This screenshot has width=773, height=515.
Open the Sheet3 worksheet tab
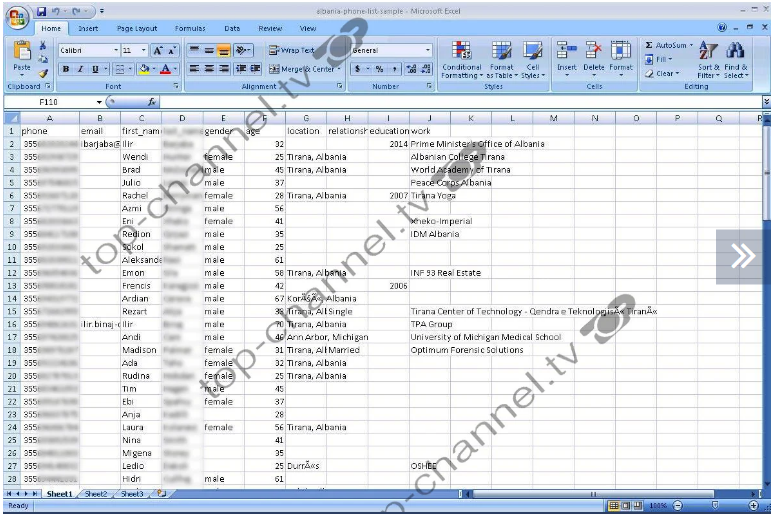coord(132,494)
